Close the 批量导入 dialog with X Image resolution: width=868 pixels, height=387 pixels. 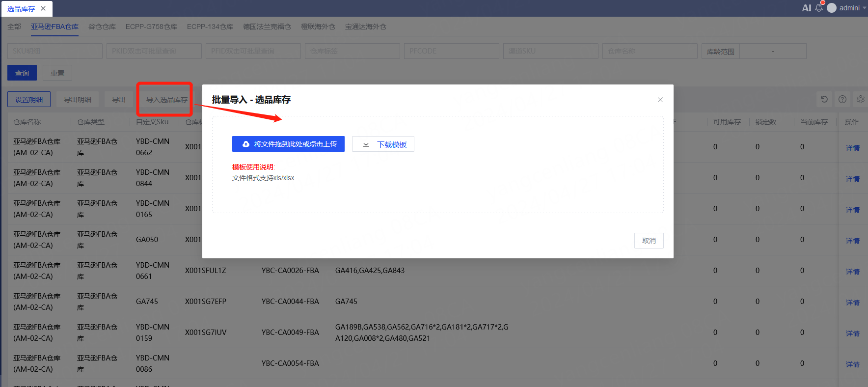pos(660,100)
